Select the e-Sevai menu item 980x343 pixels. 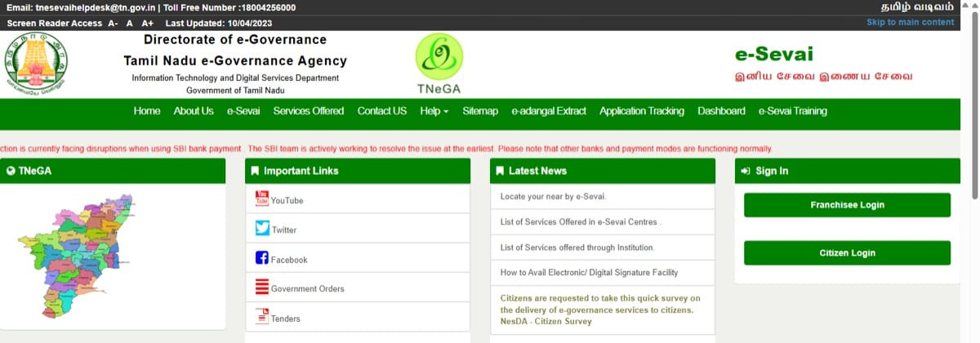tap(243, 111)
